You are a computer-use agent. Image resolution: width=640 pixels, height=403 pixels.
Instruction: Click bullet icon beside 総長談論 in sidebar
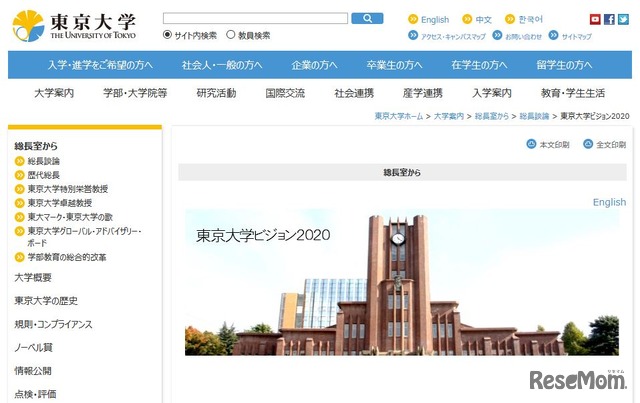[20, 161]
